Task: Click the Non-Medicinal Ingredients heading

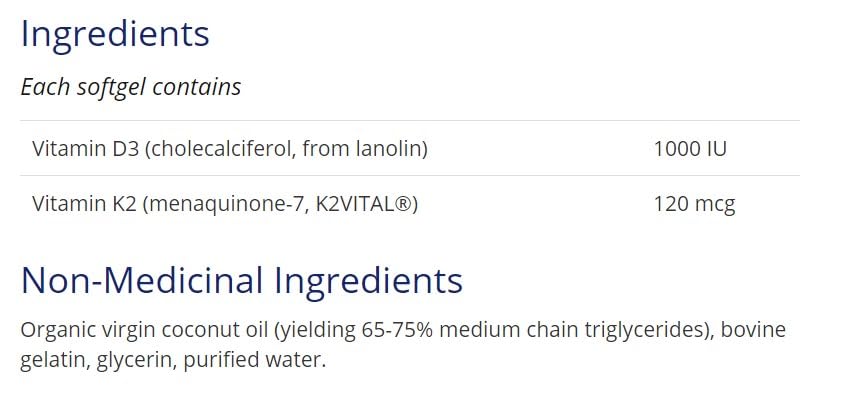Action: 242,280
